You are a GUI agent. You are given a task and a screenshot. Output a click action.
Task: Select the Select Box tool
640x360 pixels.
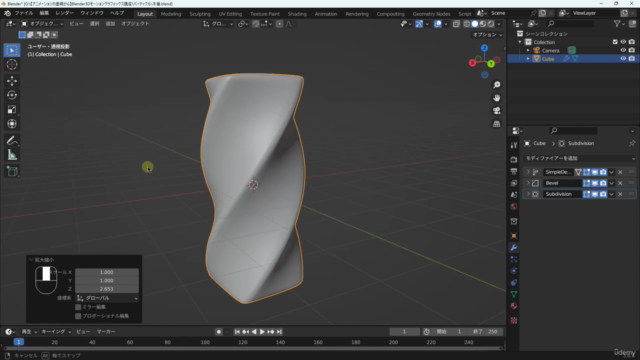click(x=12, y=50)
